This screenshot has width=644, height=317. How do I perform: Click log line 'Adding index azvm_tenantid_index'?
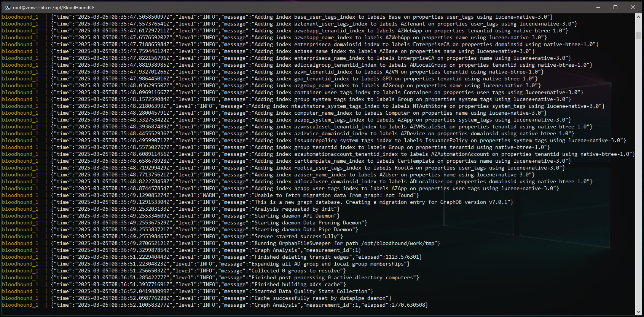point(273,72)
